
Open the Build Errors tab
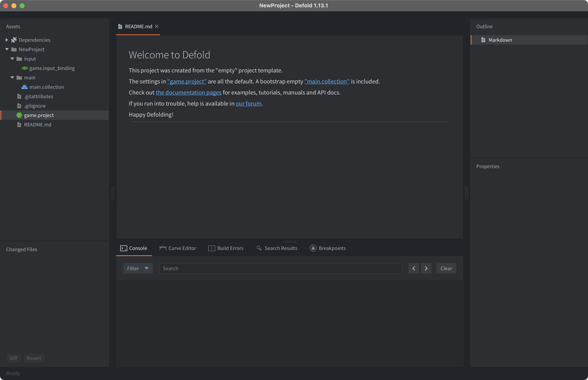(x=226, y=248)
